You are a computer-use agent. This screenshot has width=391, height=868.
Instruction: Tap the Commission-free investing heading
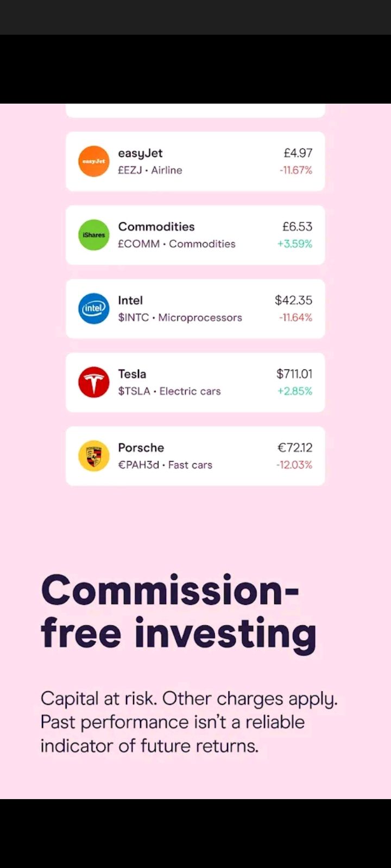(x=179, y=611)
